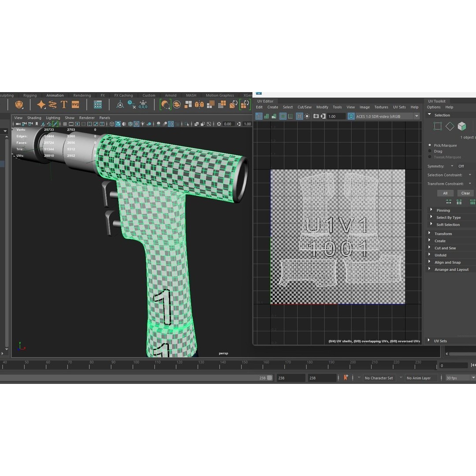476x476 pixels.
Task: Toggle the UV dim image display
Action: click(x=323, y=116)
